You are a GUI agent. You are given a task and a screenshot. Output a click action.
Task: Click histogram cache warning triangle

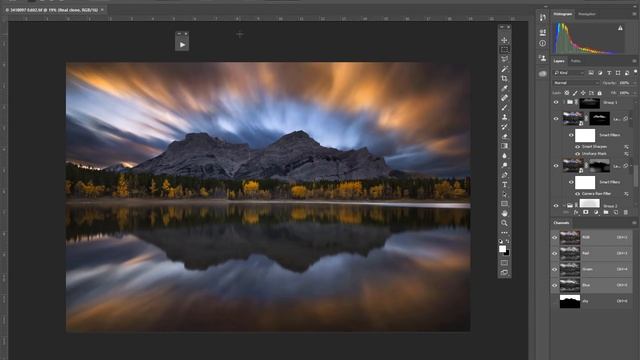click(620, 28)
